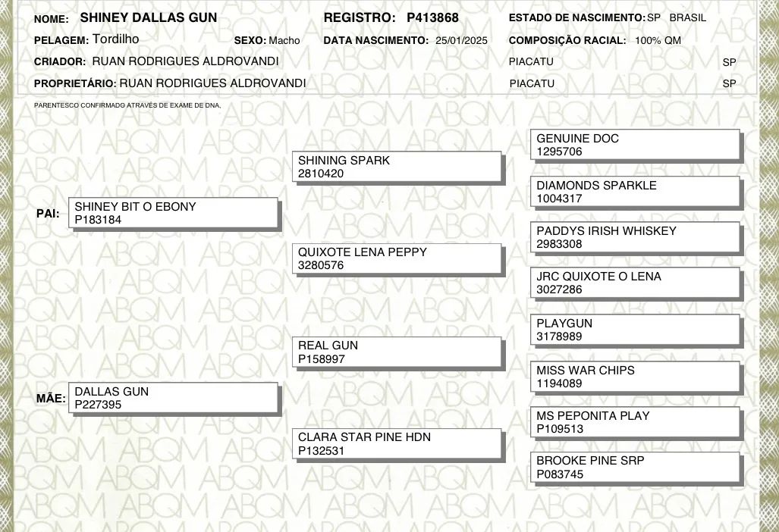
Task: Click the registration number P413868
Action: click(432, 17)
